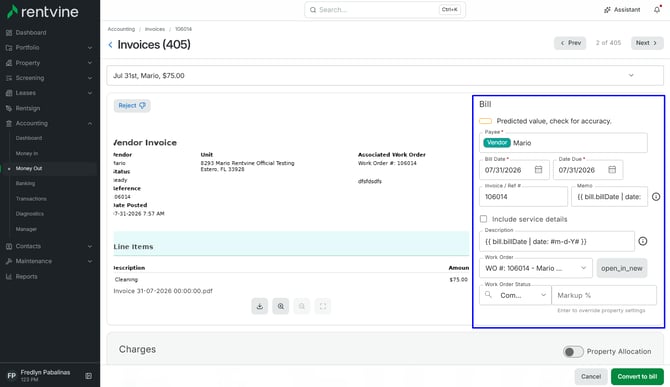670x387 pixels.
Task: Edit the Description field
Action: coord(557,241)
